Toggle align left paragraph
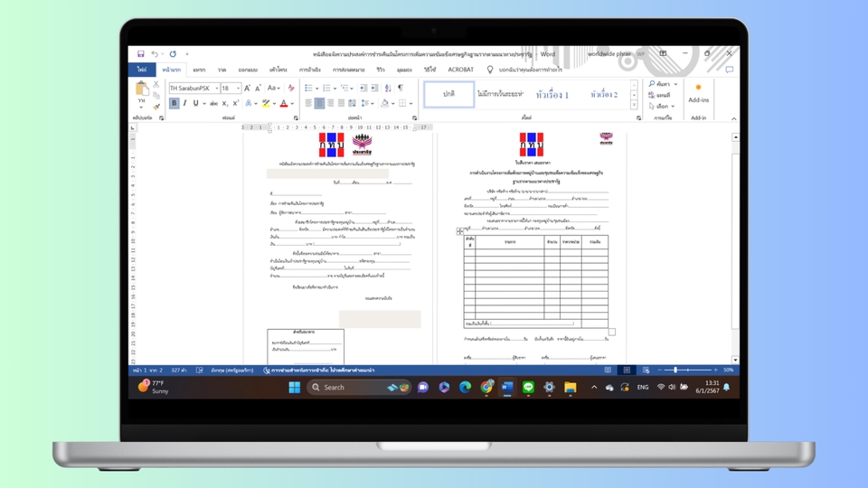The image size is (868, 488). pos(308,103)
